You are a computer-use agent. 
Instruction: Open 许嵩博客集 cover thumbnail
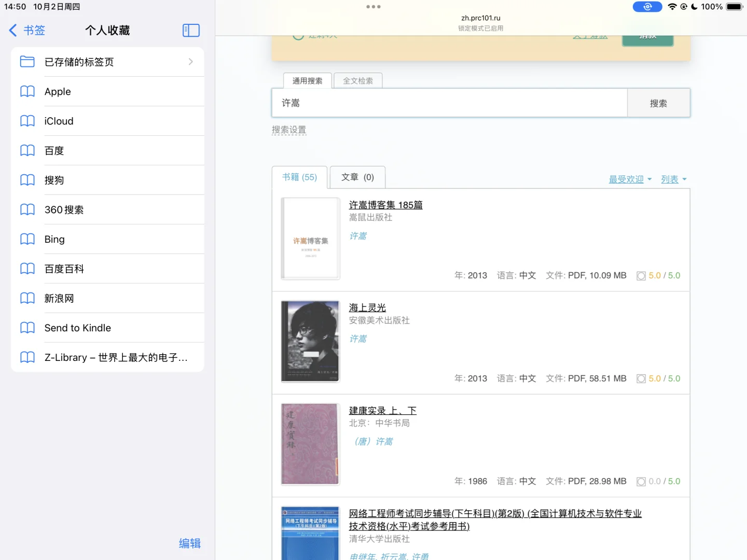point(310,239)
